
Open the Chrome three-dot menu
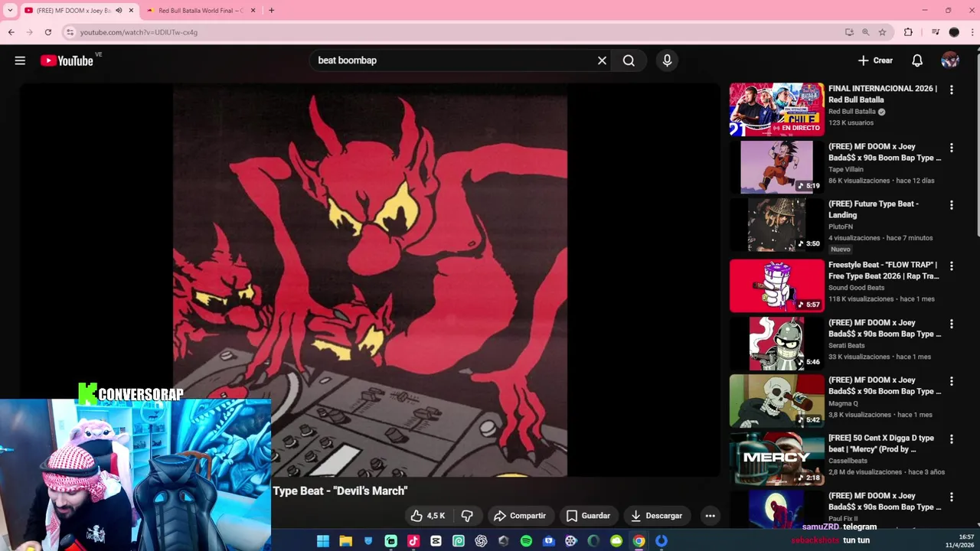972,32
